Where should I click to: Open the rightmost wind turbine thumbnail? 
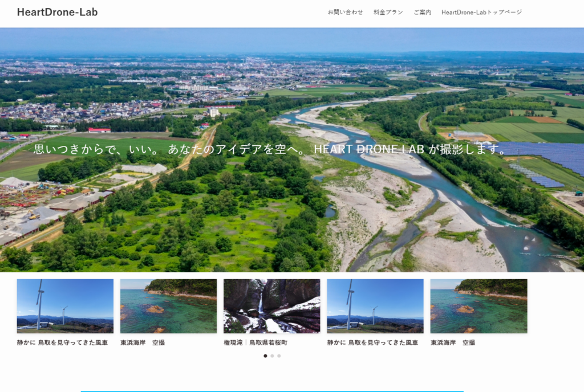point(375,306)
